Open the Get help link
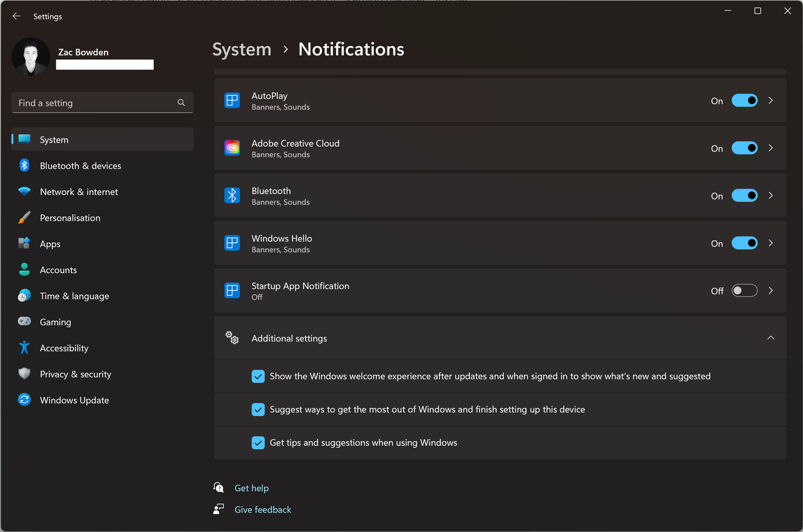Image resolution: width=803 pixels, height=532 pixels. [251, 488]
